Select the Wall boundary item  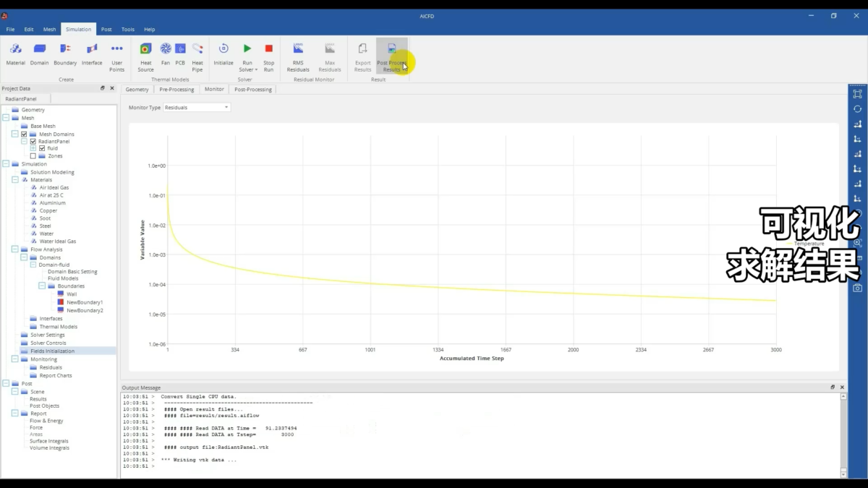point(72,294)
